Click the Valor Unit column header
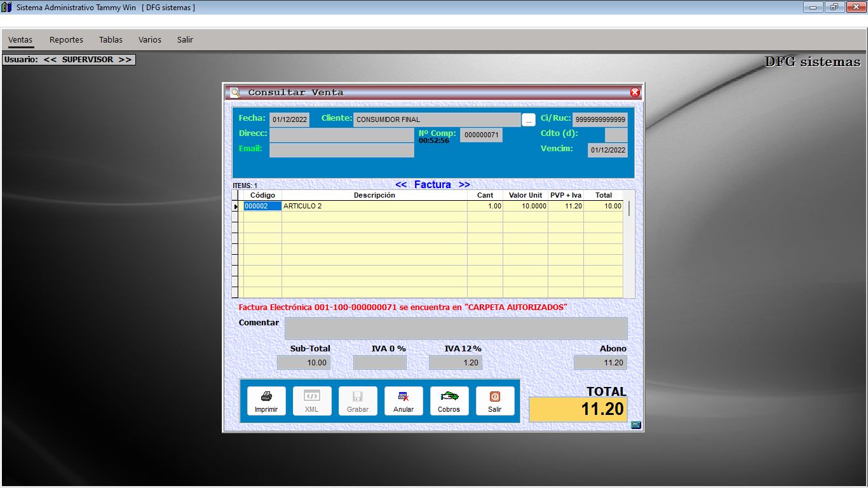 coord(525,195)
